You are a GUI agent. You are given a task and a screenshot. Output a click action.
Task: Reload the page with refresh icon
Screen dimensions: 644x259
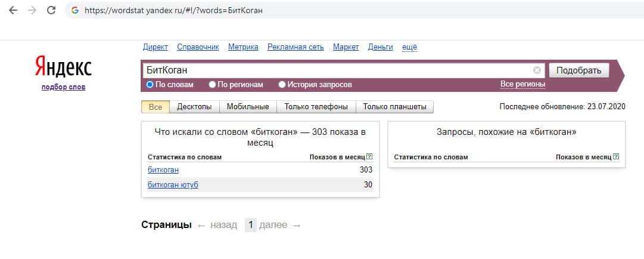pyautogui.click(x=51, y=10)
